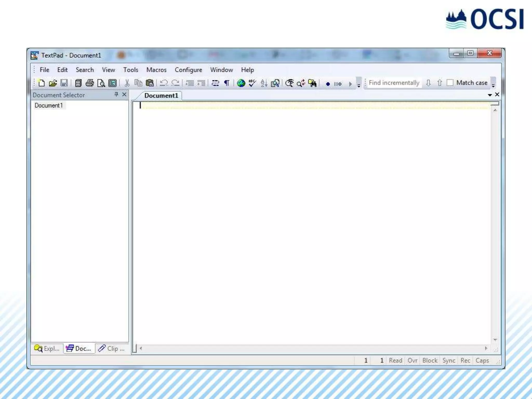Expand main toolbar overflow options arrow
This screenshot has width=532, height=399.
click(359, 85)
